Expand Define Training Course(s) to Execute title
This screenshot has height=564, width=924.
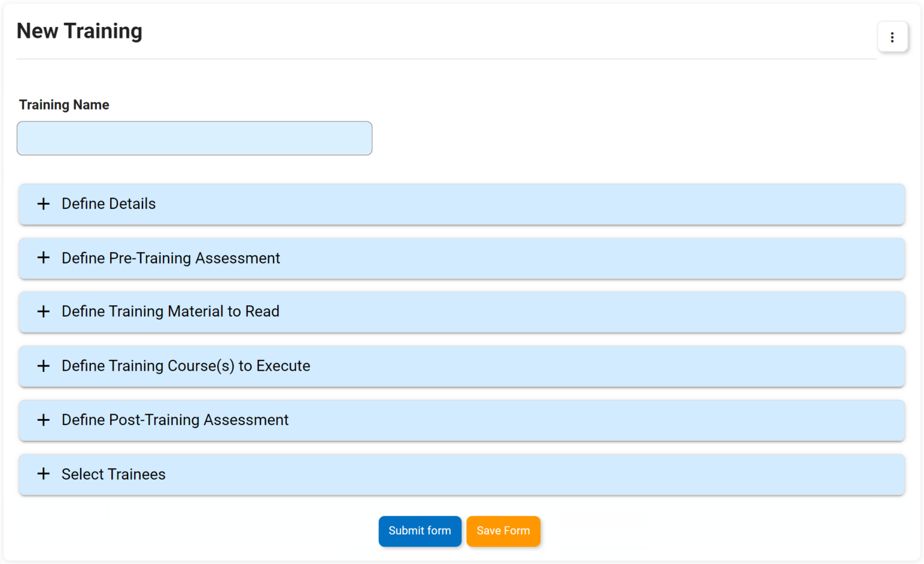point(186,366)
